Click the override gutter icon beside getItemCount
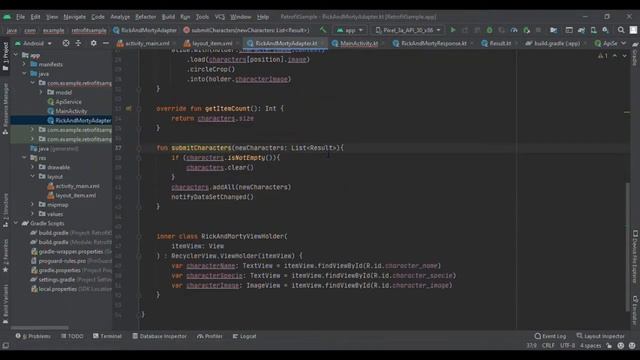This screenshot has height=360, width=640. pyautogui.click(x=129, y=109)
